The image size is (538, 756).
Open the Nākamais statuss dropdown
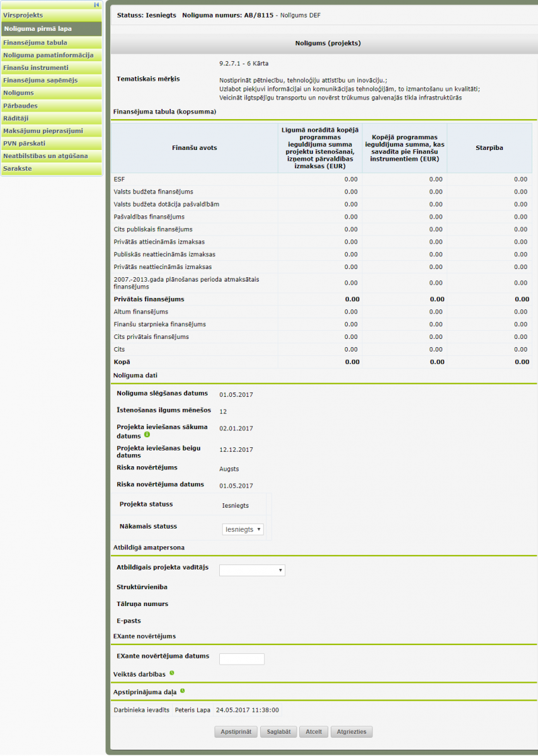point(243,529)
